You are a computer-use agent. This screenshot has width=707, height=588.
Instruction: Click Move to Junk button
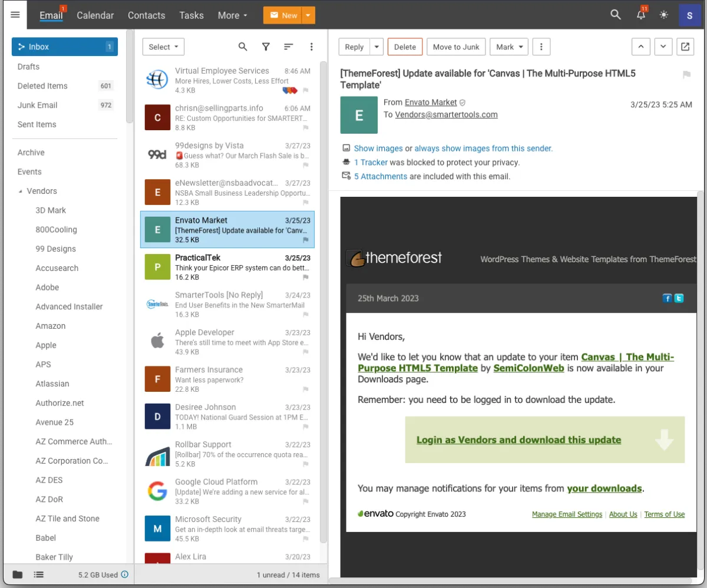click(456, 47)
